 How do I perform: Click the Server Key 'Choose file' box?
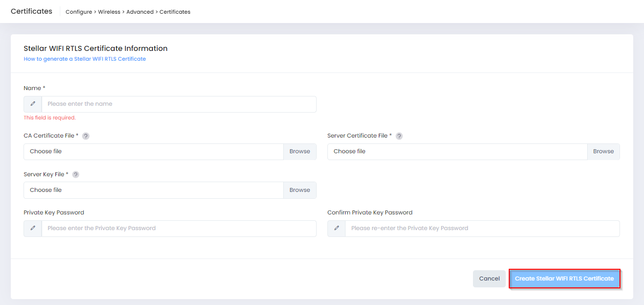click(153, 190)
